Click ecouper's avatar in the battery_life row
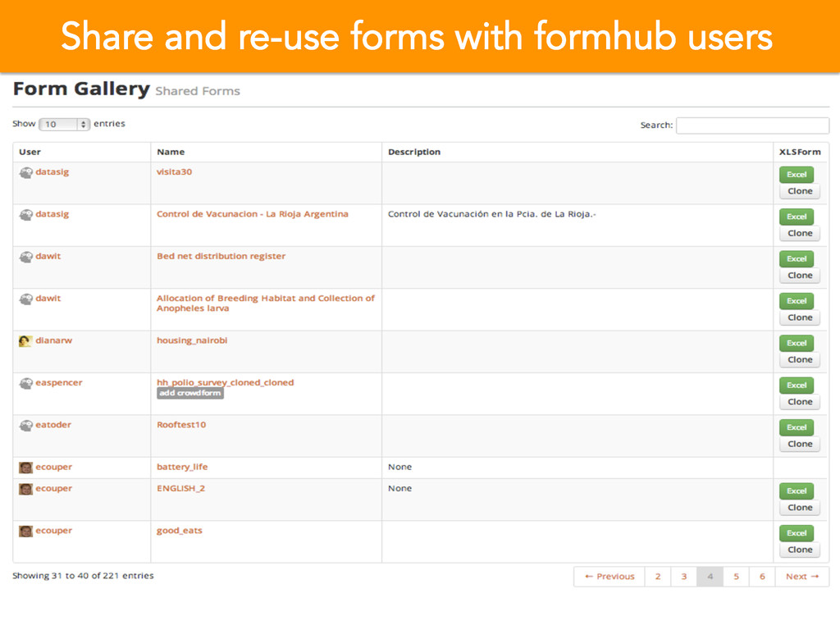 pos(25,468)
